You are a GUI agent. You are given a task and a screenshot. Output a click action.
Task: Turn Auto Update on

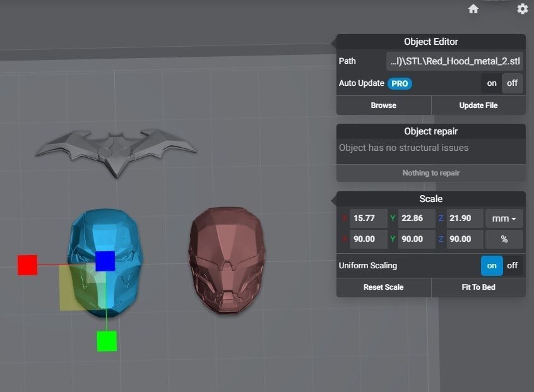492,83
